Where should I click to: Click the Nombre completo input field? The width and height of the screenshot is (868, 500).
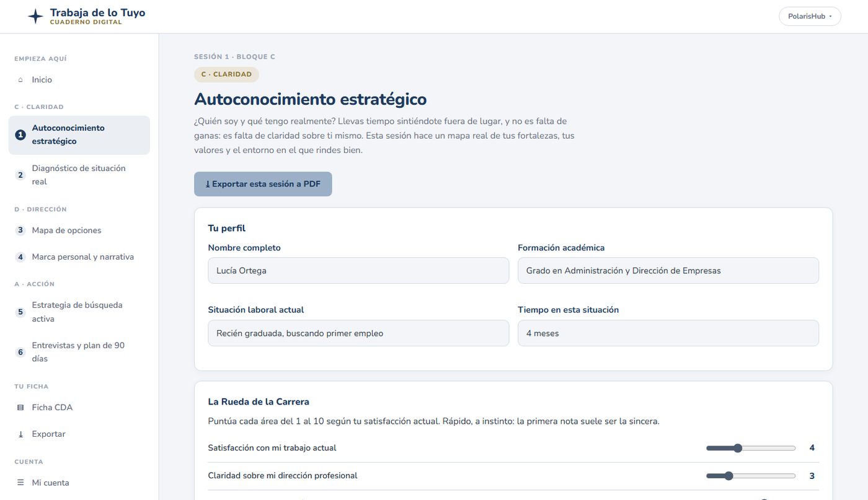point(358,271)
